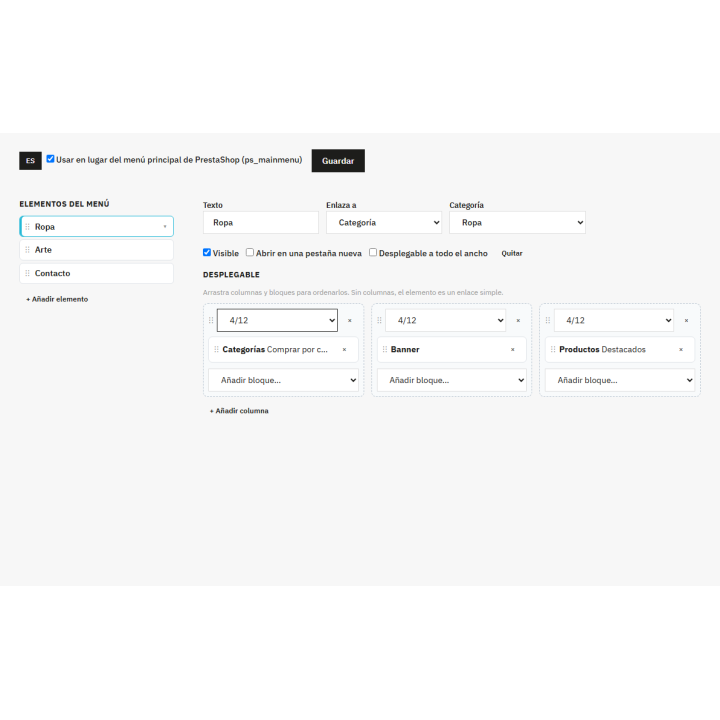Image resolution: width=720 pixels, height=720 pixels.
Task: Uncheck the Visible checkbox
Action: [207, 253]
